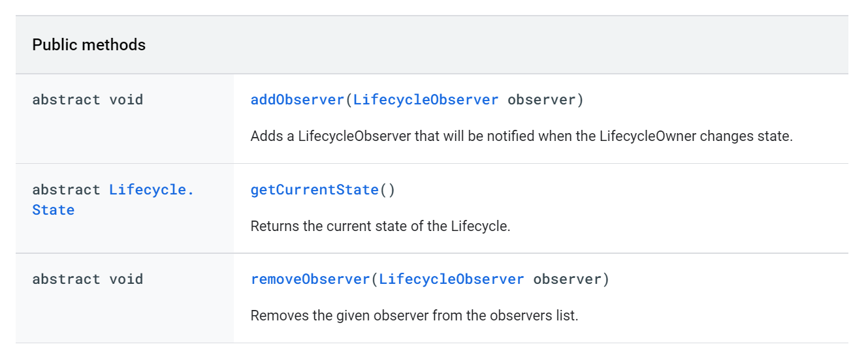
Task: Click observer parameter name in removeObserver signature
Action: (x=567, y=279)
